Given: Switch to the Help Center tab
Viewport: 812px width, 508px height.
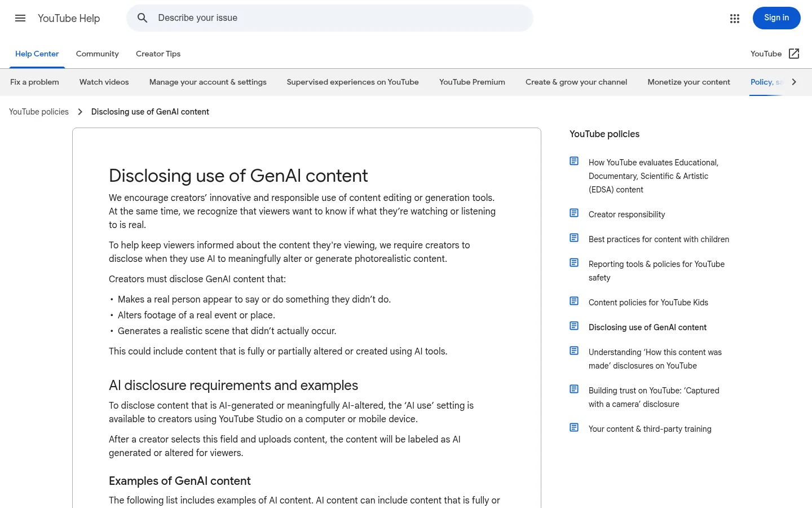Looking at the screenshot, I should [37, 54].
